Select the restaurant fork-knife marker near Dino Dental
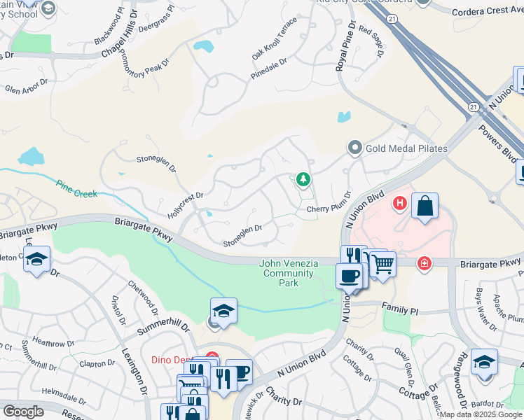The width and height of the screenshot is (524, 420). 223,381
